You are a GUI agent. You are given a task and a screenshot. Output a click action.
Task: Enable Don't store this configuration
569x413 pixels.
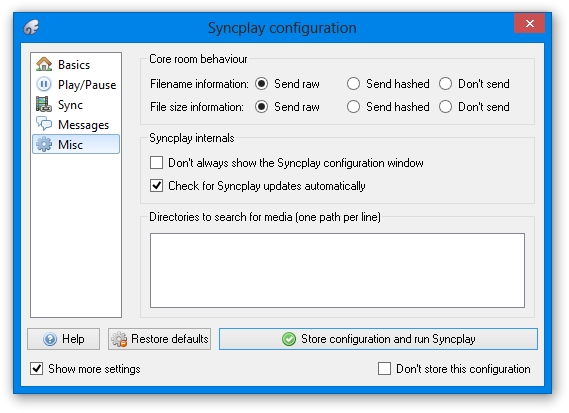tap(384, 369)
